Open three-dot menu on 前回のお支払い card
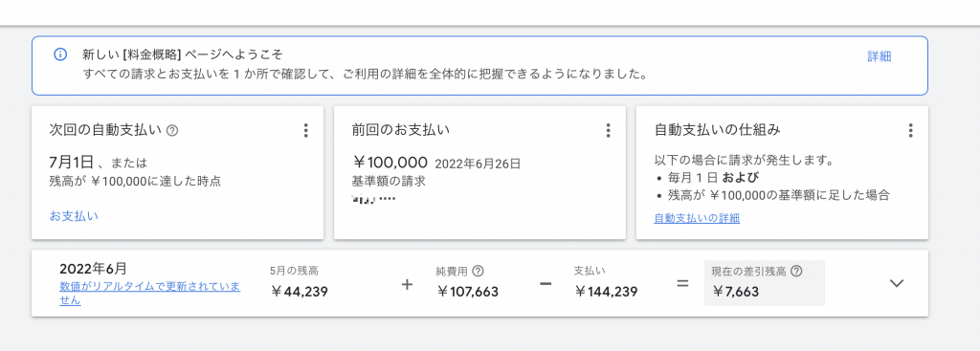Image resolution: width=980 pixels, height=351 pixels. click(x=608, y=130)
